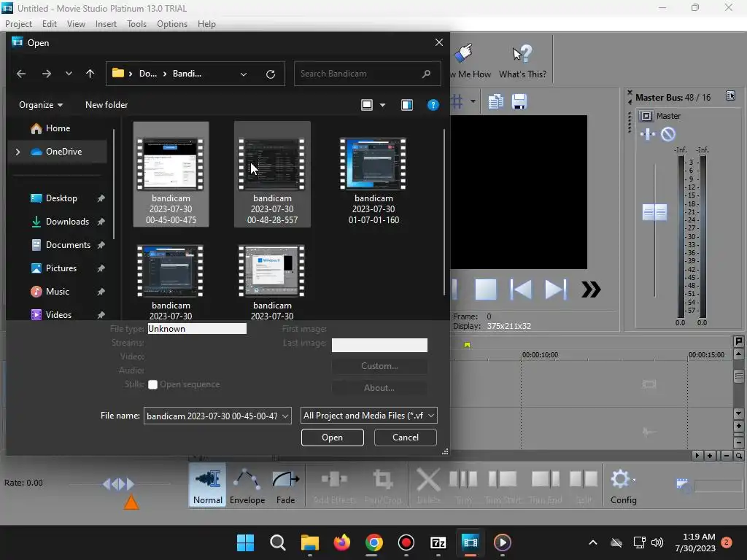Click the Search Bandicam field
This screenshot has height=560, width=747.
(368, 74)
